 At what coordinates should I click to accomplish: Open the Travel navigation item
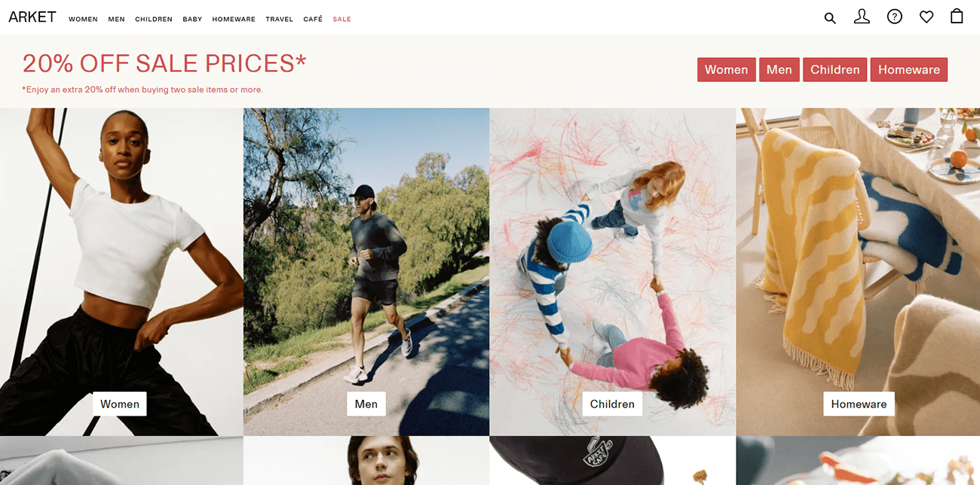click(279, 20)
